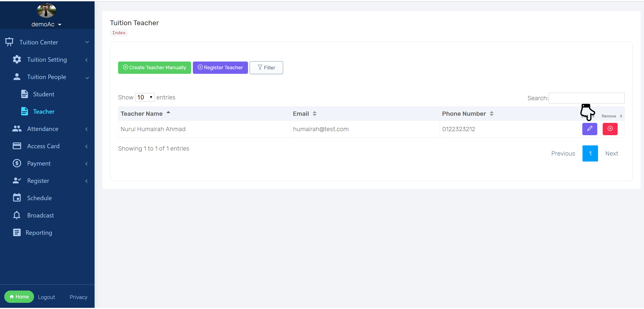
Task: Focus the Search input field
Action: coord(587,98)
